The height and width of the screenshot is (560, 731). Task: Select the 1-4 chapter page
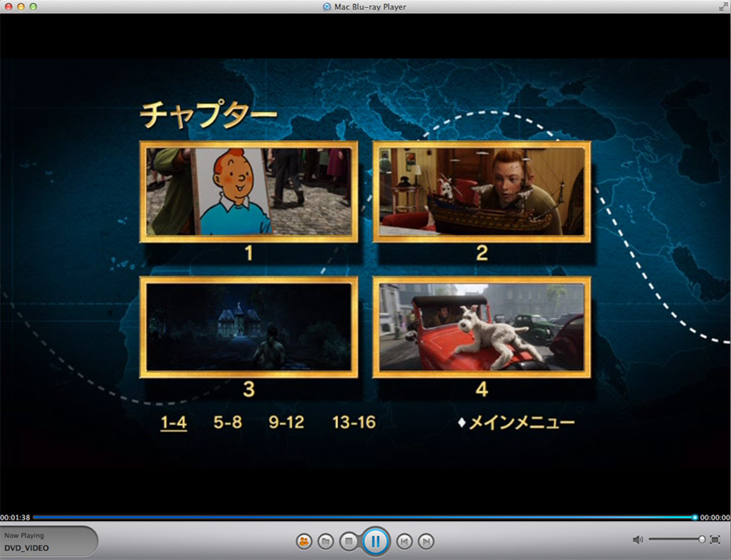tap(174, 422)
